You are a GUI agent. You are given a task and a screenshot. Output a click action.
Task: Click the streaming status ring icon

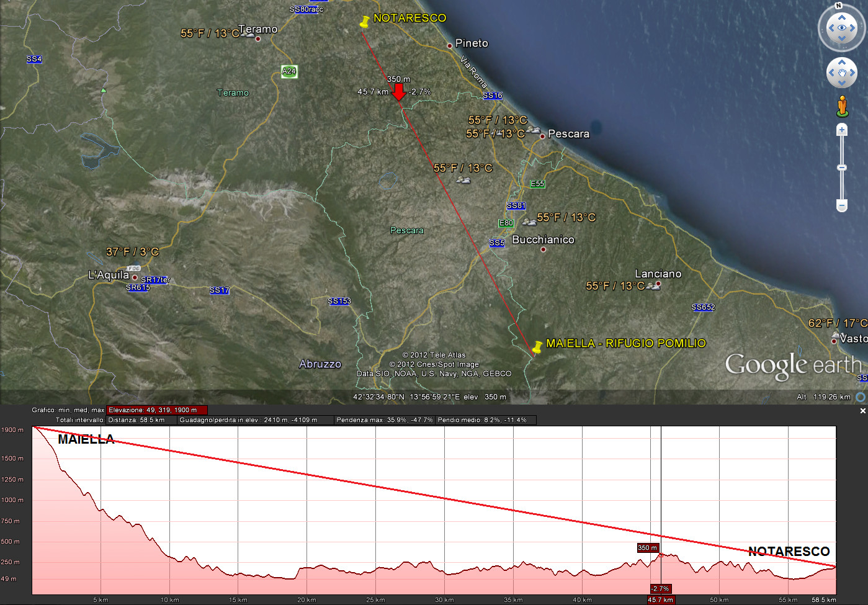click(861, 397)
